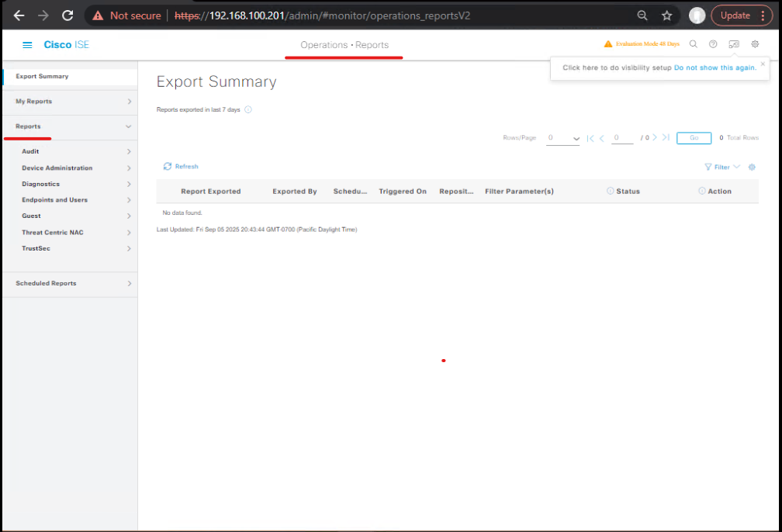
Task: Click 'Do not show this again' link
Action: (x=715, y=67)
